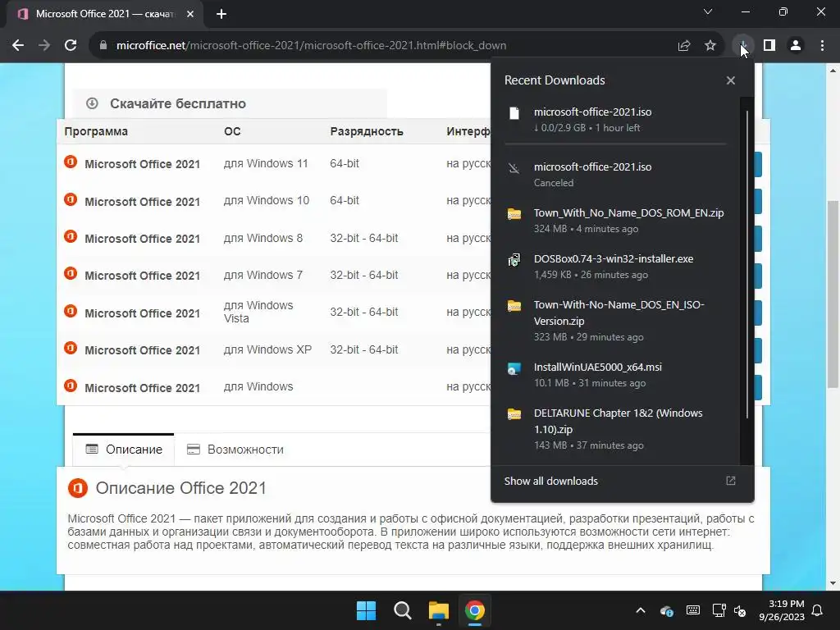
Task: Click the page vertical scrollbar
Action: click(833, 294)
